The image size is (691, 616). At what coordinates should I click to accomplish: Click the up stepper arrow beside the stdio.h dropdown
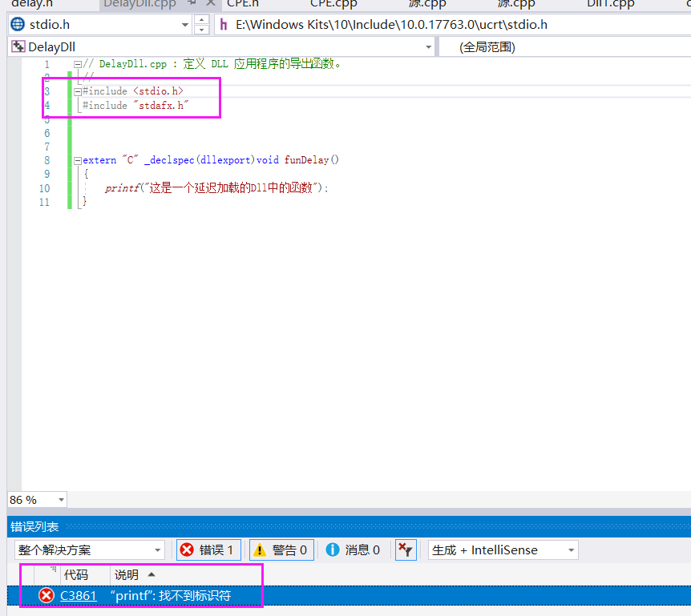200,20
